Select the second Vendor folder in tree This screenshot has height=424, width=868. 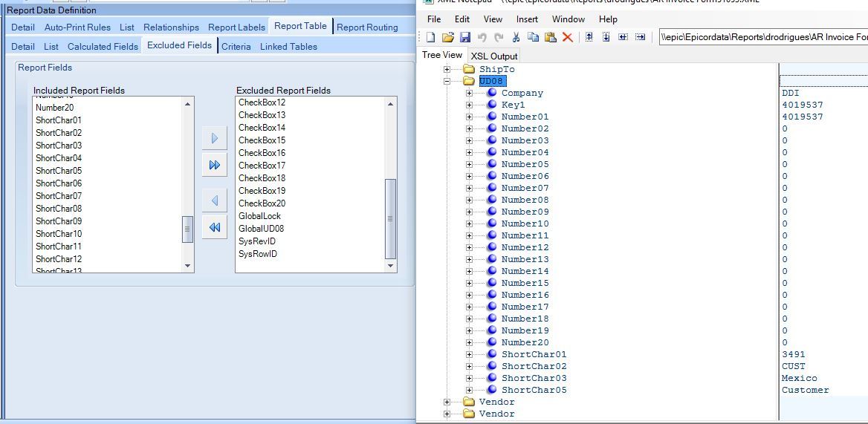(x=496, y=414)
